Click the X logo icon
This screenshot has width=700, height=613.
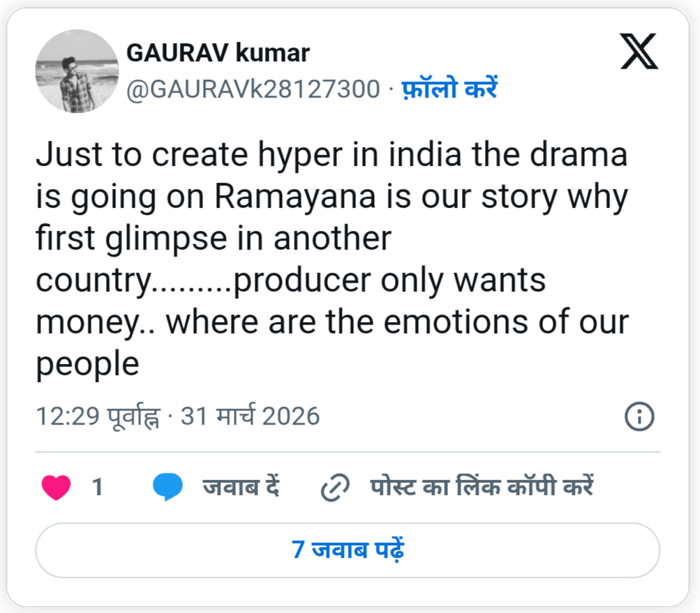(639, 53)
